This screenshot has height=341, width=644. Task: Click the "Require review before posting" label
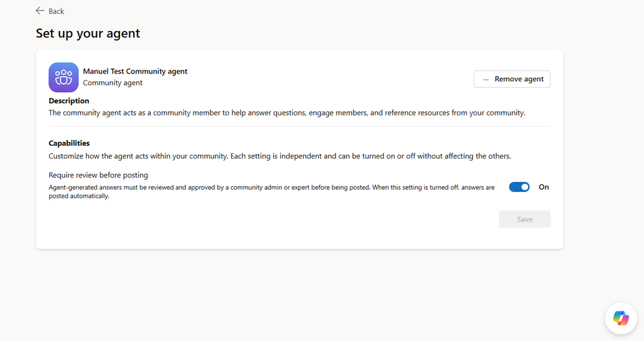(98, 175)
